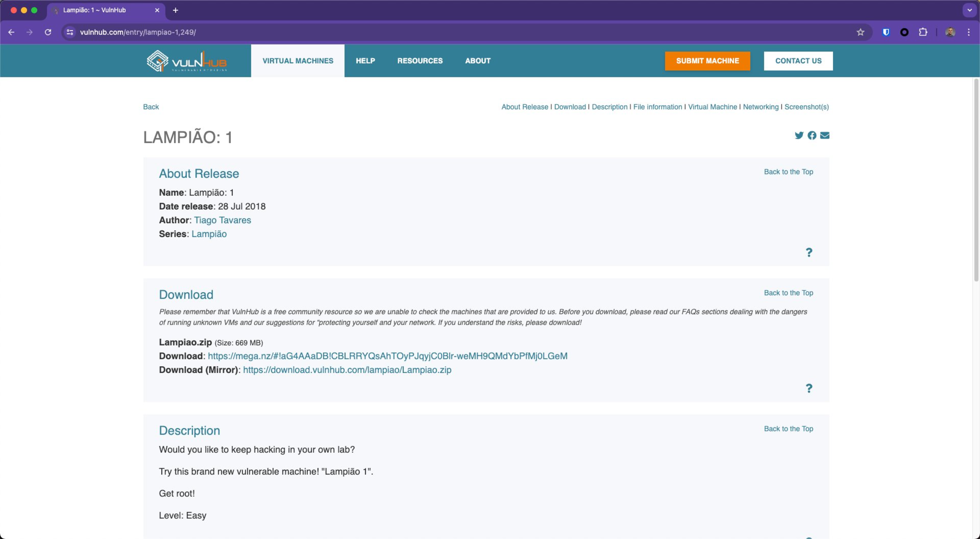Viewport: 980px width, 539px height.
Task: Expand the tab search dropdown arrow
Action: 969,10
